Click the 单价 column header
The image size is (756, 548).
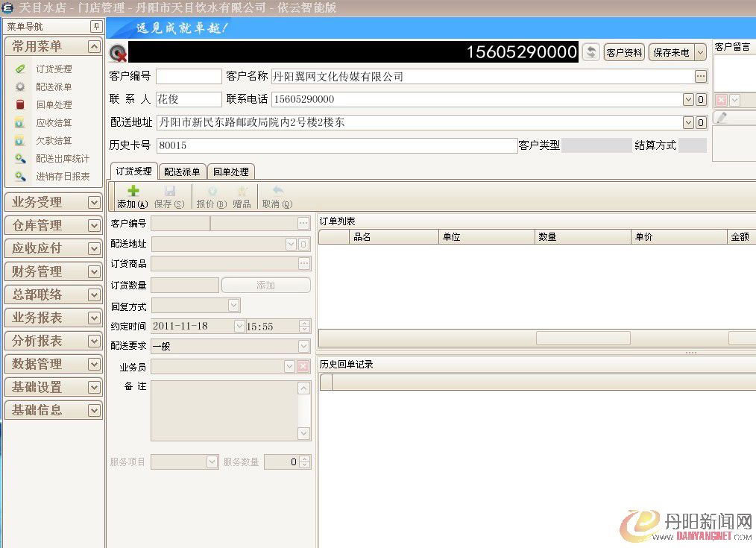pyautogui.click(x=679, y=236)
